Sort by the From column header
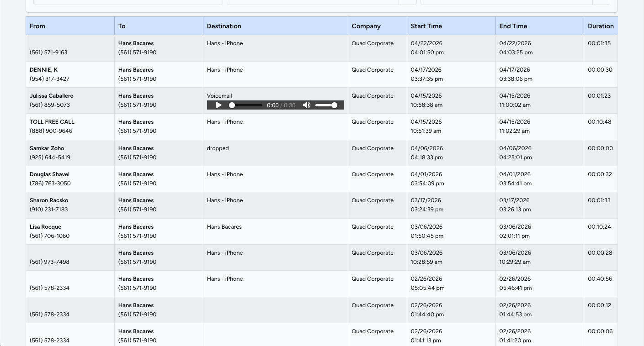The width and height of the screenshot is (644, 346). point(37,26)
